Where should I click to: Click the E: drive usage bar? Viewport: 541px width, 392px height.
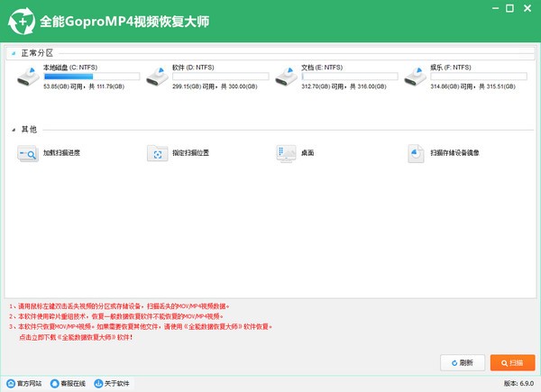tap(350, 77)
